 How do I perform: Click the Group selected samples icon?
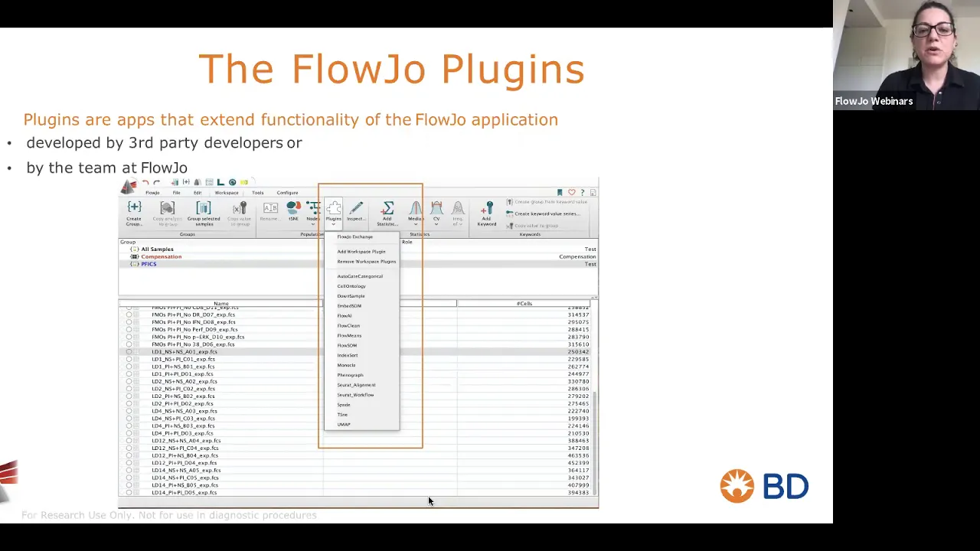point(203,207)
